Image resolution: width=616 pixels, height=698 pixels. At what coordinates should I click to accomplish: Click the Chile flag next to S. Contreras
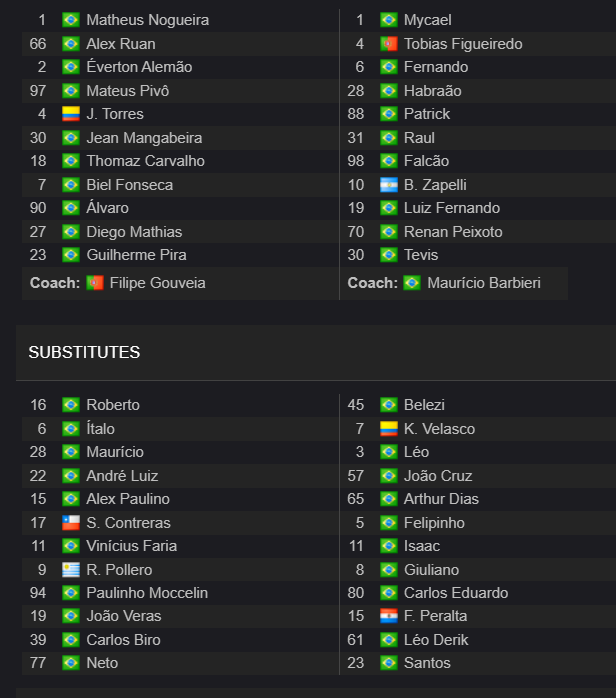[71, 523]
